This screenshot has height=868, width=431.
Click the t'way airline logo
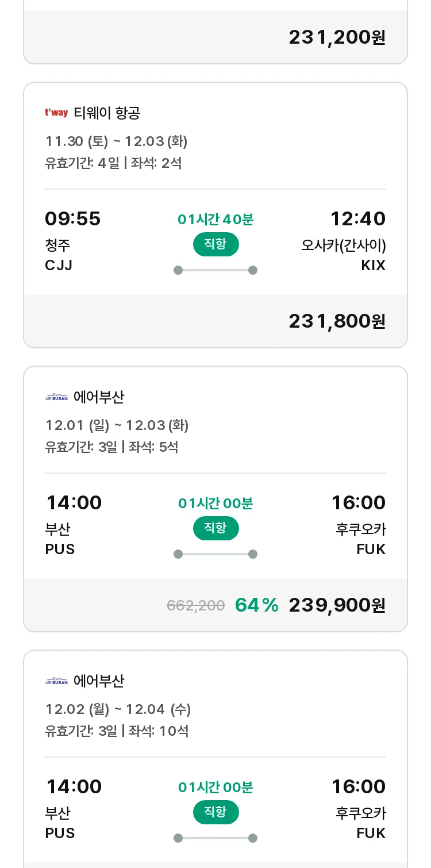click(x=56, y=113)
